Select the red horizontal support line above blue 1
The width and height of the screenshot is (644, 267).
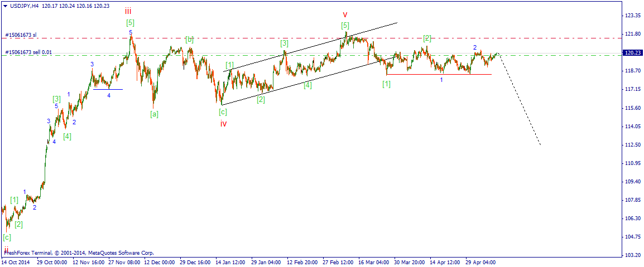pyautogui.click(x=439, y=74)
